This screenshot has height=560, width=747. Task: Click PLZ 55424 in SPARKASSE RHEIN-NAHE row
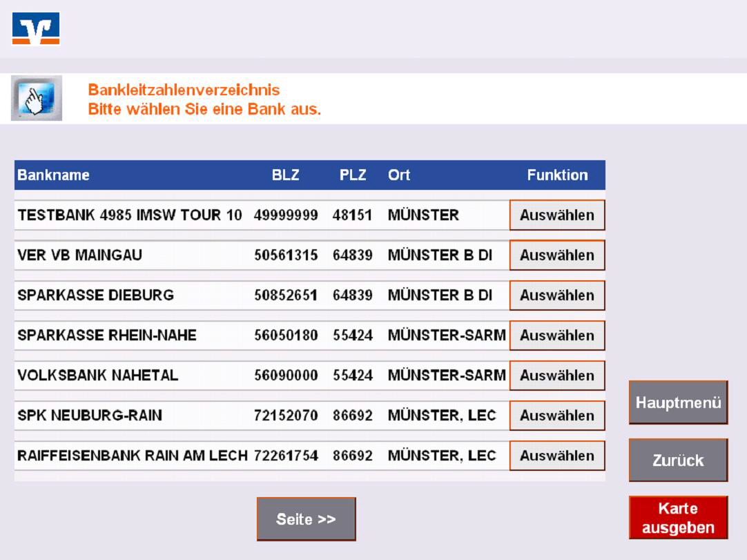[353, 335]
